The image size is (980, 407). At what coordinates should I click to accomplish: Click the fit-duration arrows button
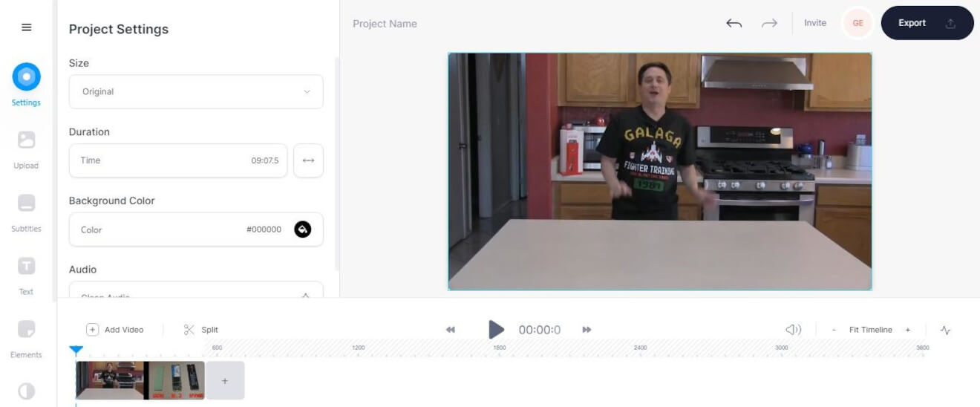[309, 160]
